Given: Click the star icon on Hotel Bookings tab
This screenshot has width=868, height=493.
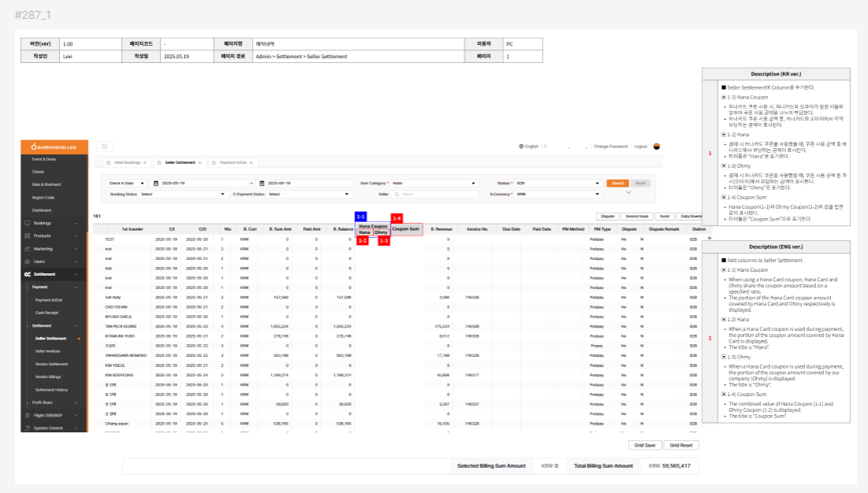Looking at the screenshot, I should (108, 162).
